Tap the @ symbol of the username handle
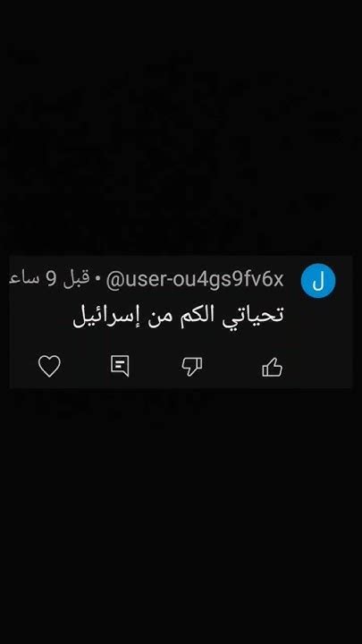Image resolution: width=362 pixels, height=644 pixels. 114,281
